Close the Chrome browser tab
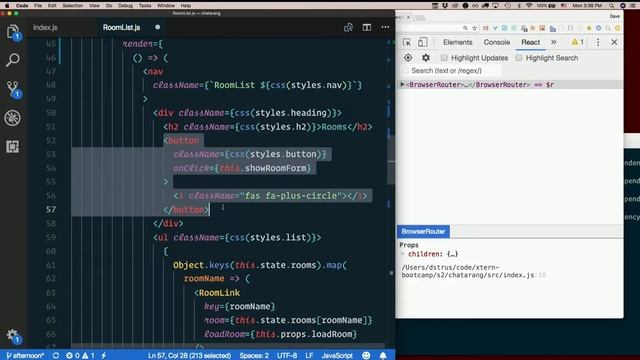This screenshot has height=360, width=640. pos(408,17)
